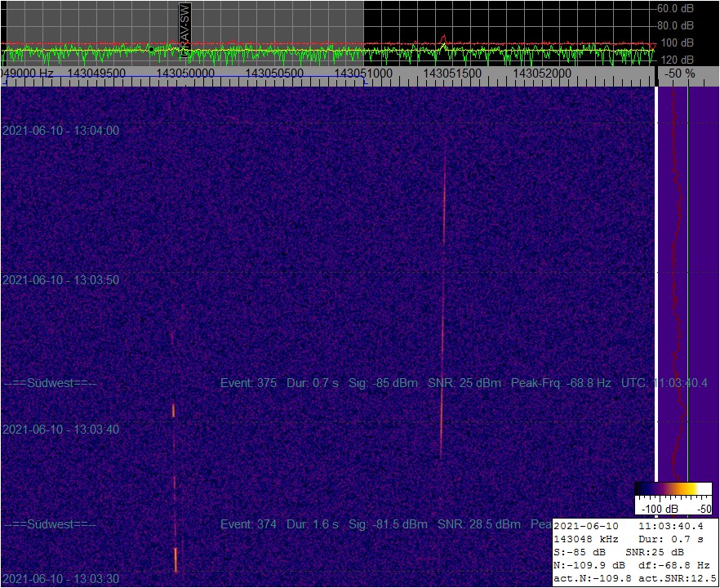Click the 143052000 frequency scale label
720x588 pixels.
coord(542,73)
